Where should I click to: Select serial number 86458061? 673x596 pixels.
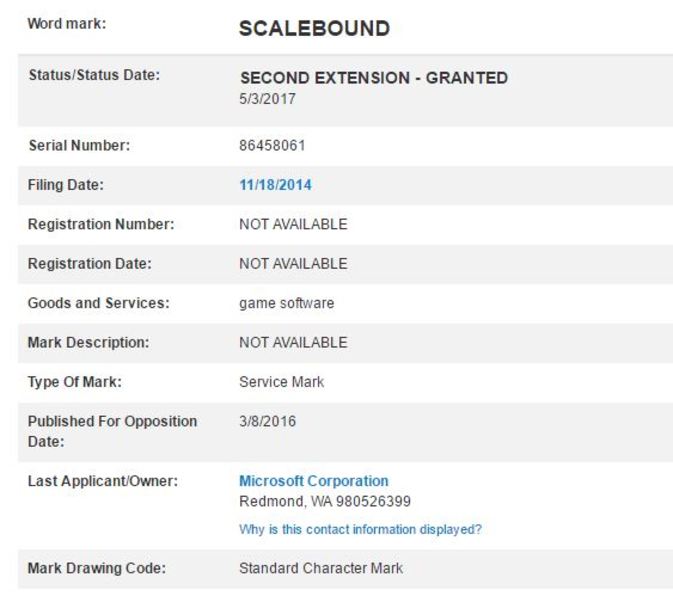(272, 145)
